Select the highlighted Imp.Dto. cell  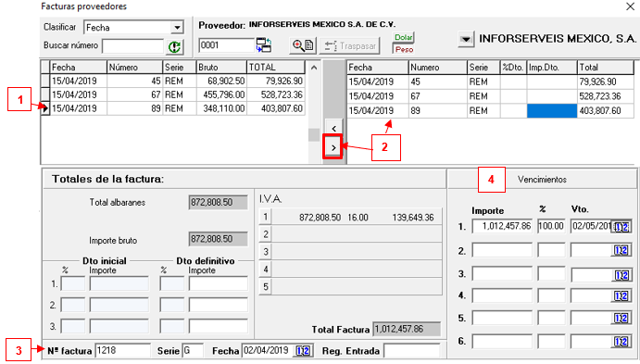(552, 110)
